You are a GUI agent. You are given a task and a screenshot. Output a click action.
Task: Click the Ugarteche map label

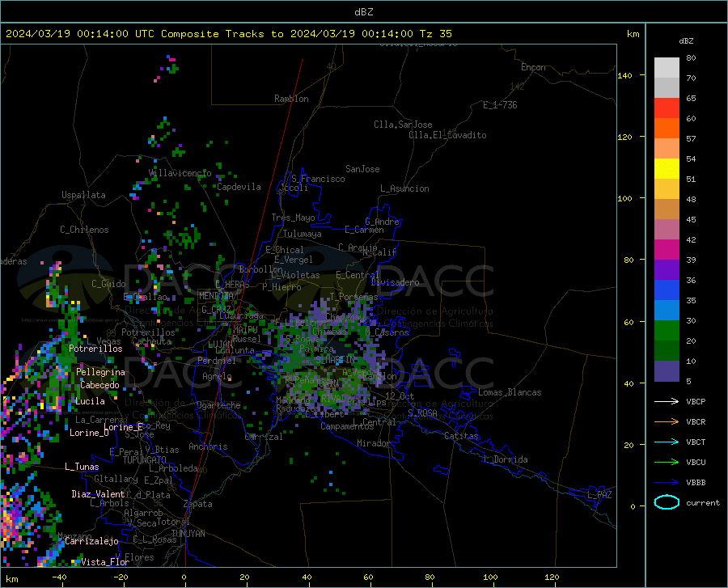pos(218,405)
